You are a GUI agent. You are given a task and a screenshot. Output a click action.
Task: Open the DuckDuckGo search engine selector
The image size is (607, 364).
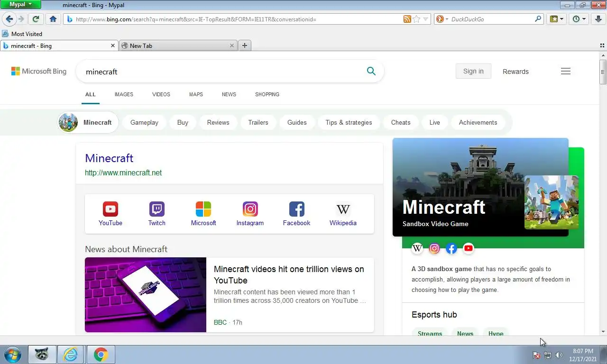pyautogui.click(x=441, y=19)
